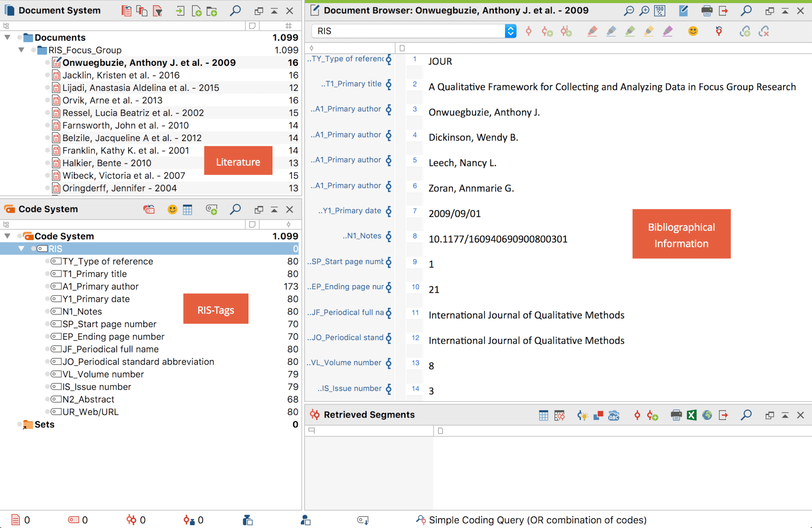Click in-vivo coding icon in coding toolbar
812x528 pixels.
click(x=566, y=31)
